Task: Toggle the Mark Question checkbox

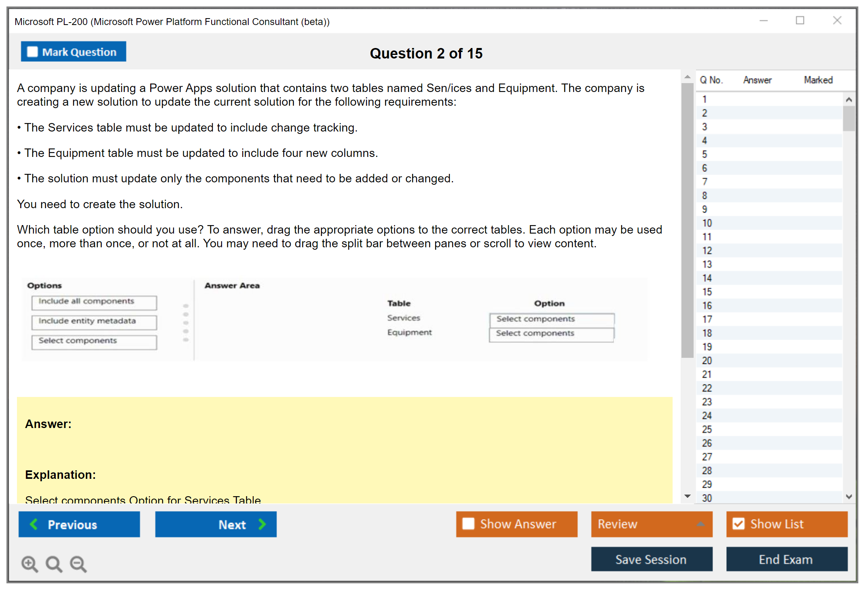Action: pos(32,52)
